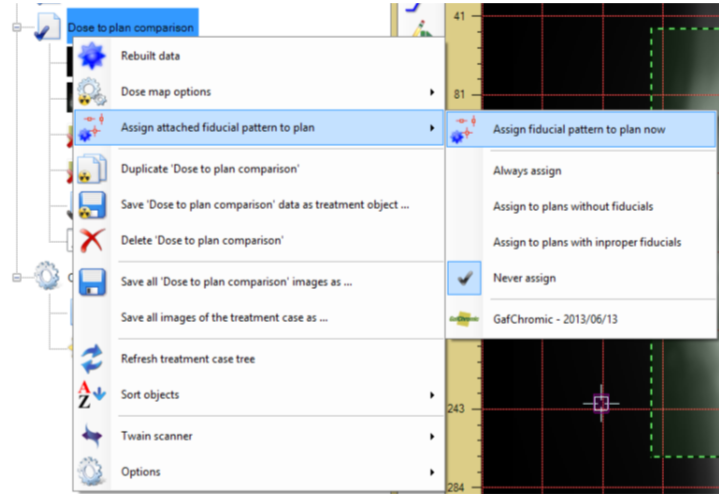Collapse the Dose to plan comparison tree node
This screenshot has width=725, height=499.
pyautogui.click(x=17, y=27)
